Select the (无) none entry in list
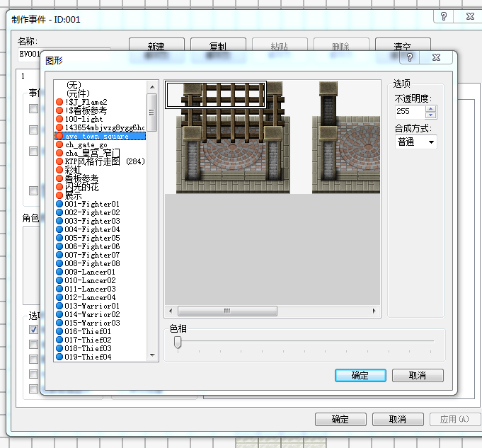The image size is (482, 448). click(74, 85)
